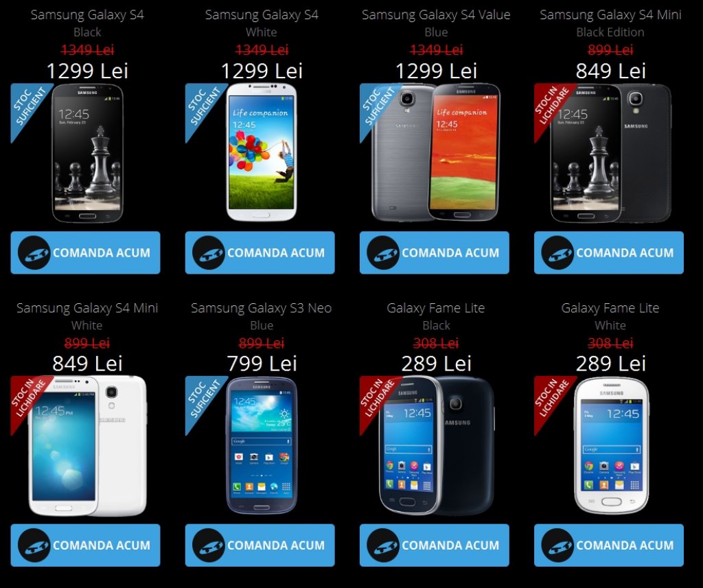This screenshot has height=588, width=703.
Task: Click the red Stoc in lichidare ribbon on Fame Lite White
Action: (551, 399)
